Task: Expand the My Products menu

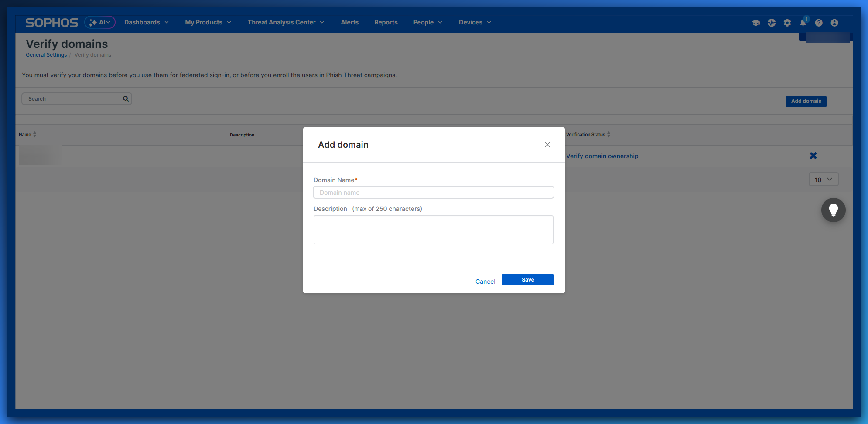Action: point(208,22)
